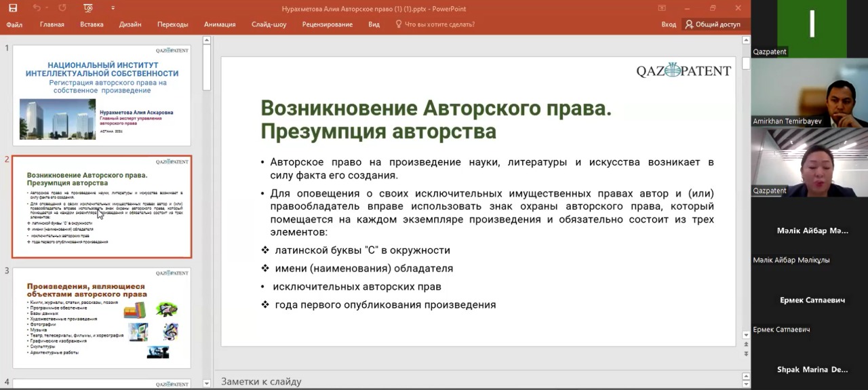Click Вход to sign in
Image resolution: width=868 pixels, height=390 pixels.
click(x=669, y=24)
